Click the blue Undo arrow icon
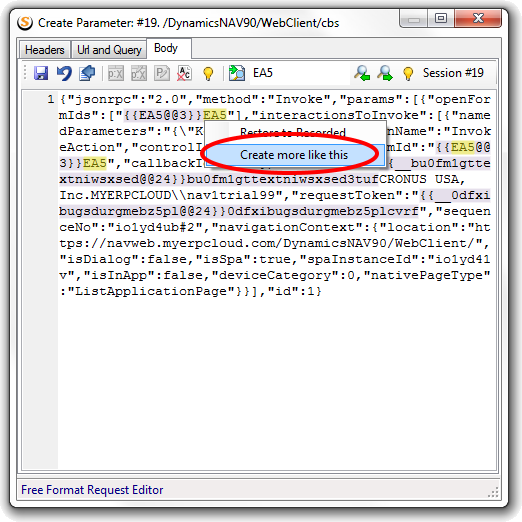 tap(64, 73)
